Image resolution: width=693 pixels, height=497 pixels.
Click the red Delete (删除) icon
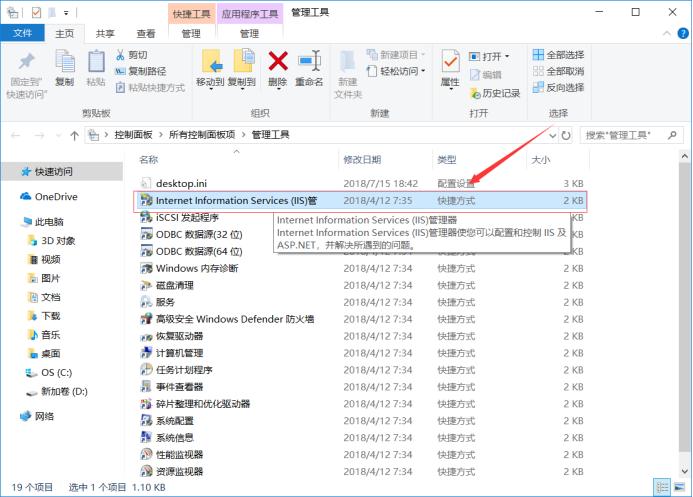pyautogui.click(x=278, y=61)
